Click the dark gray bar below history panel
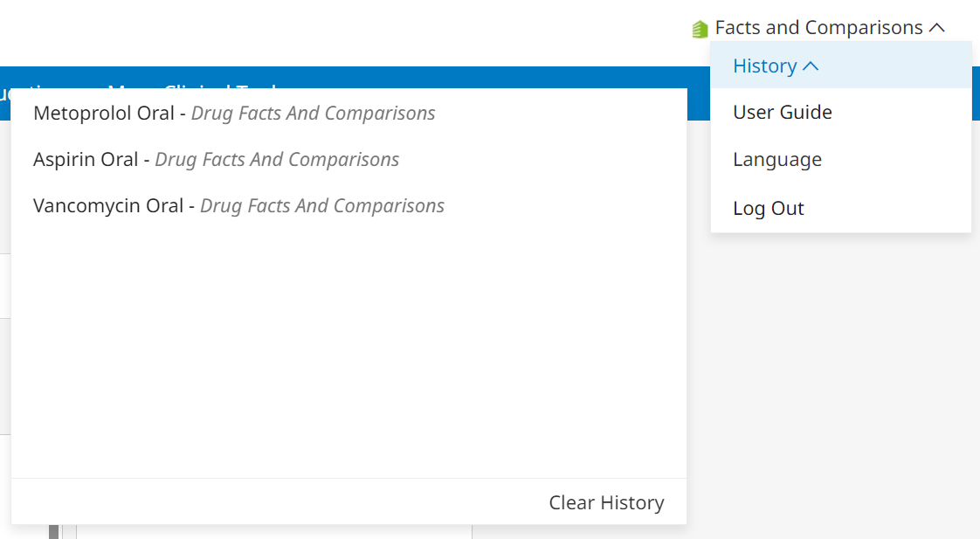The width and height of the screenshot is (980, 539). click(x=53, y=531)
